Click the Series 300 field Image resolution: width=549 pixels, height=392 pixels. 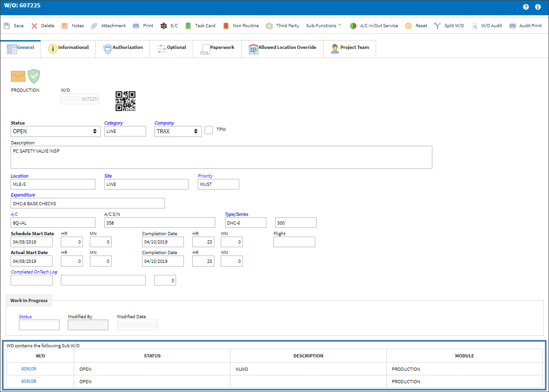296,222
